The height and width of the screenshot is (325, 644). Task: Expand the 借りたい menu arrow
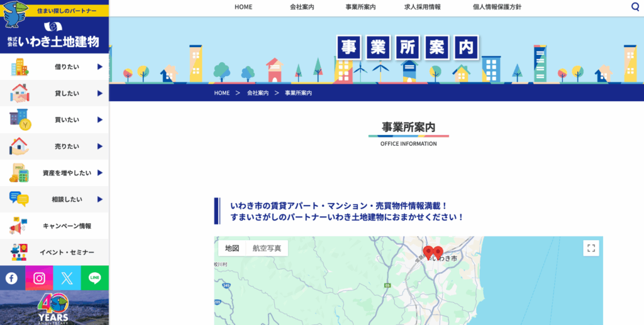click(99, 67)
